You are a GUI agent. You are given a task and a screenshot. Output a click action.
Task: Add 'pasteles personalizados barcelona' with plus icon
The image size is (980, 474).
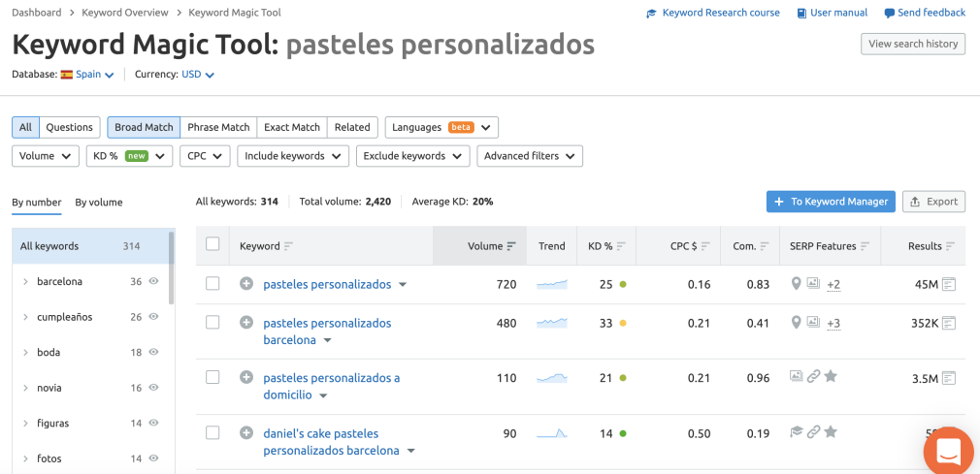click(246, 323)
